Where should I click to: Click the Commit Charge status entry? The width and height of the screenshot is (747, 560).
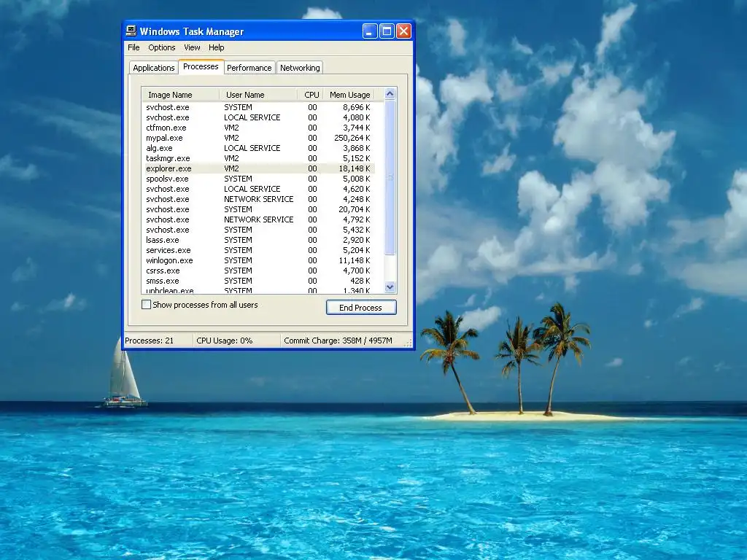pyautogui.click(x=342, y=341)
